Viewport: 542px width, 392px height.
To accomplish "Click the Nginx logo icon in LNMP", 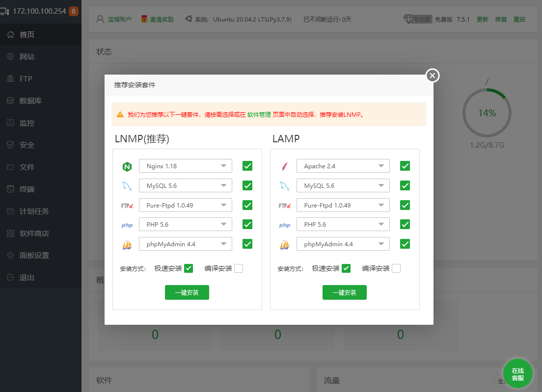I will 127,166.
